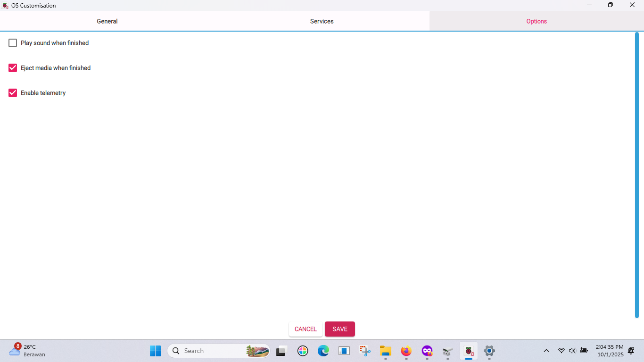Click CANCEL to discard changes

pyautogui.click(x=305, y=329)
